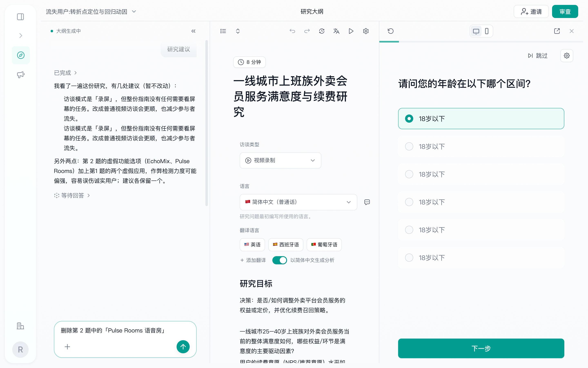Click the preview progress bar
588x368 pixels.
pyautogui.click(x=481, y=42)
